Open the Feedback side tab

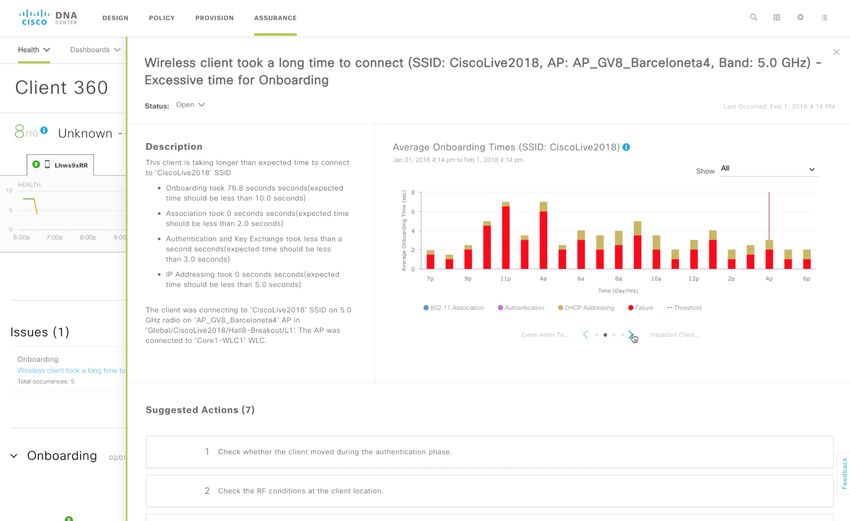click(x=843, y=473)
